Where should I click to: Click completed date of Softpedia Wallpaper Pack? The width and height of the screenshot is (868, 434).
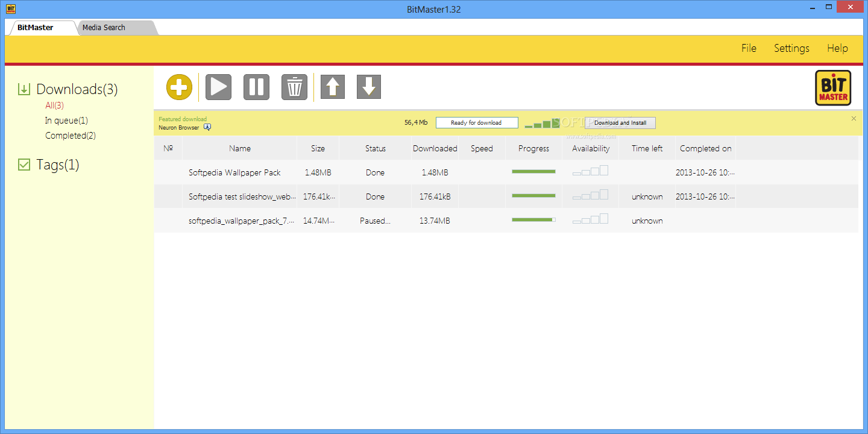click(705, 172)
